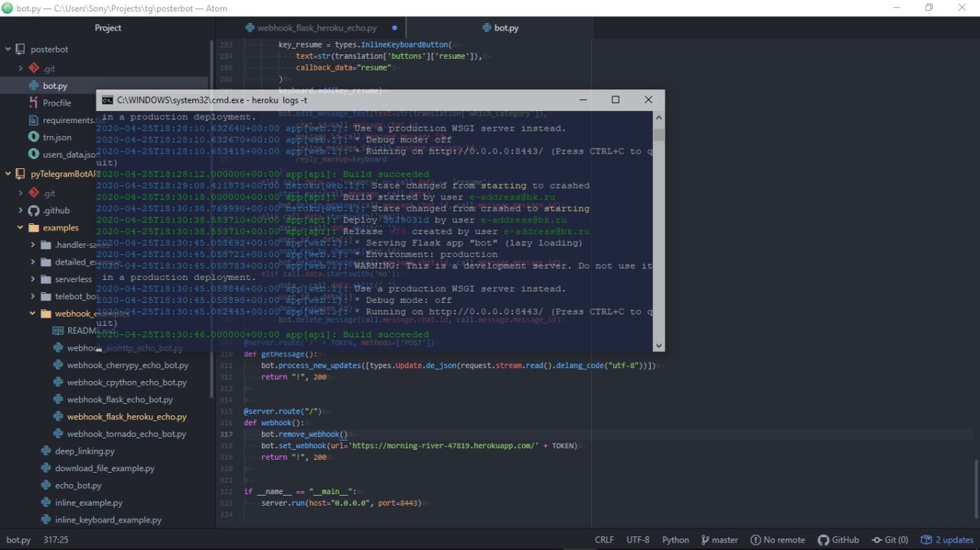Click the Procfile Heroku icon

(x=34, y=103)
